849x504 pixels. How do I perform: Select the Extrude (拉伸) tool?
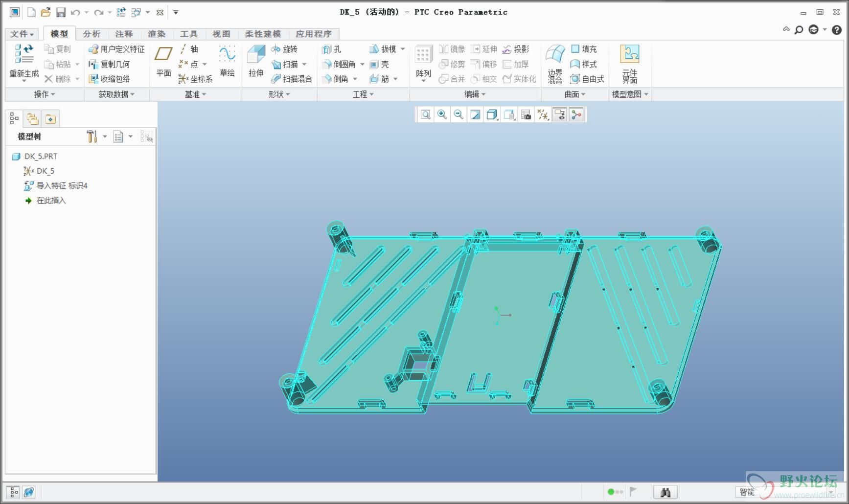[x=256, y=61]
